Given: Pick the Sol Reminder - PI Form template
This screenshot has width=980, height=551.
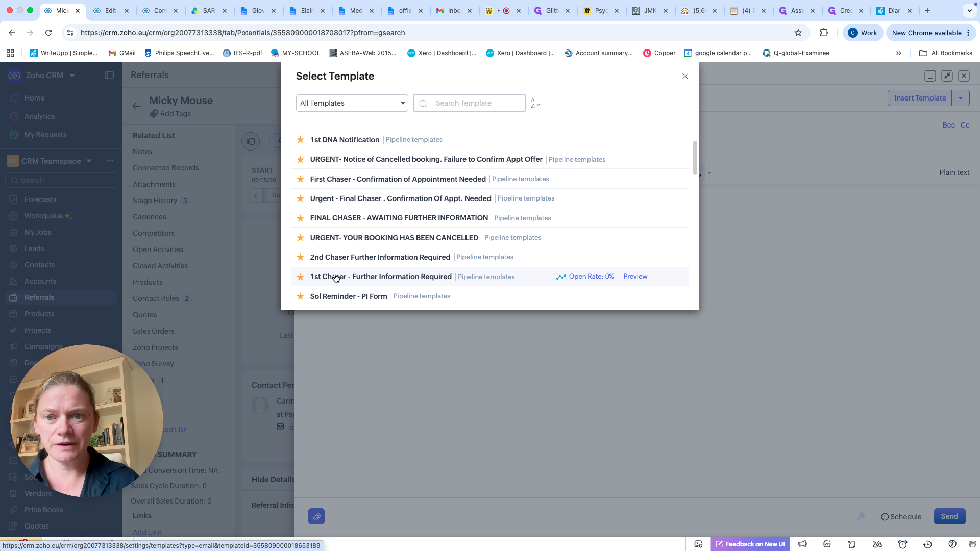Looking at the screenshot, I should [349, 296].
